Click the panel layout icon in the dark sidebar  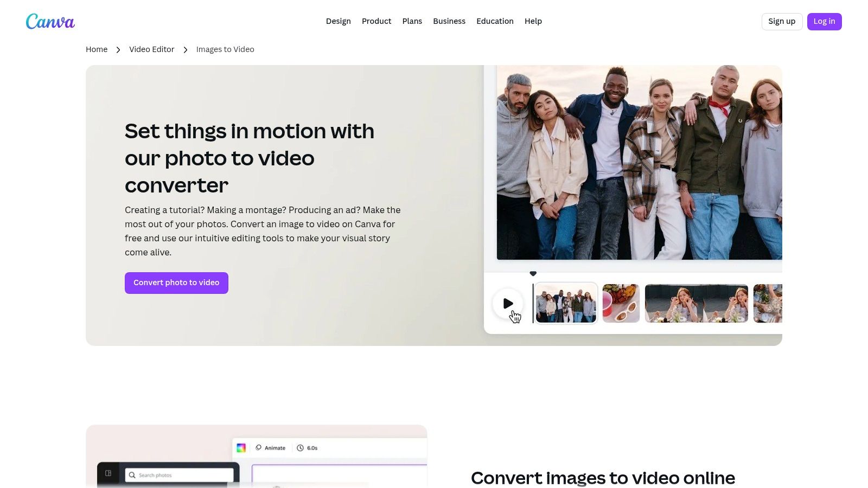[x=108, y=473]
